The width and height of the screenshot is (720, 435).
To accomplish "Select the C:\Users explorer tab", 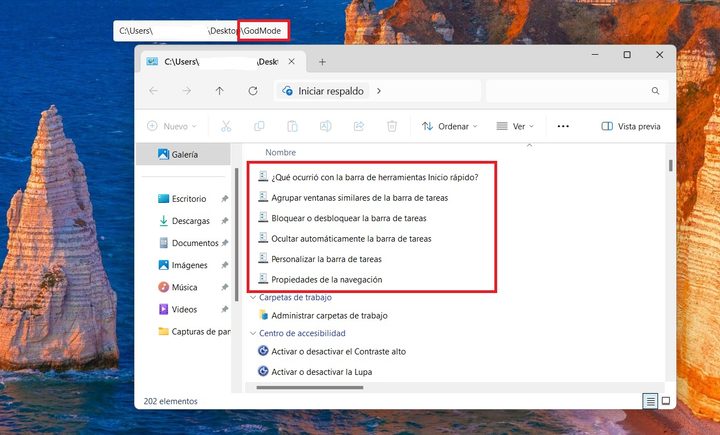I will click(223, 62).
